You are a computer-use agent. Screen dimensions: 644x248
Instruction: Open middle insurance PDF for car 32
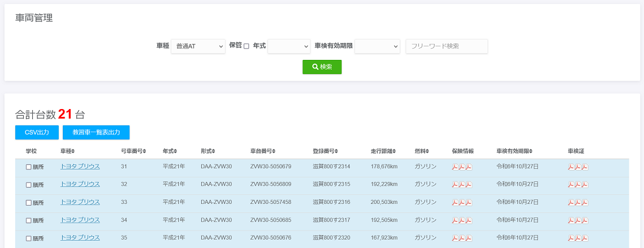click(461, 185)
